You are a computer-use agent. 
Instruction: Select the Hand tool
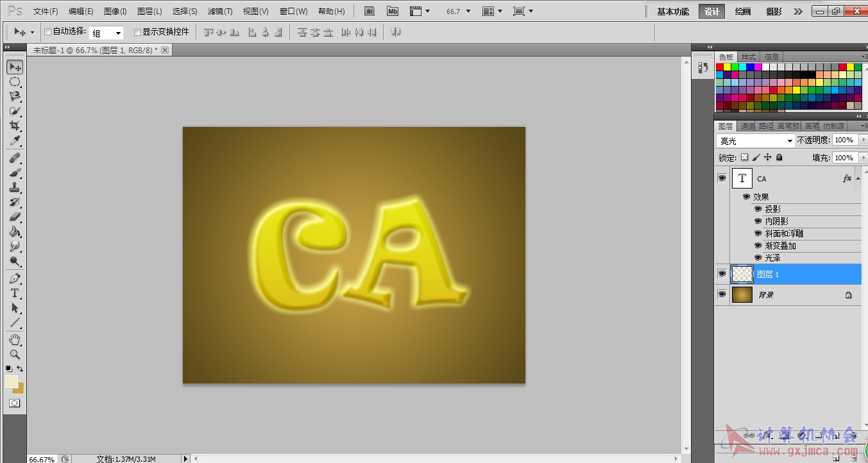pos(14,339)
